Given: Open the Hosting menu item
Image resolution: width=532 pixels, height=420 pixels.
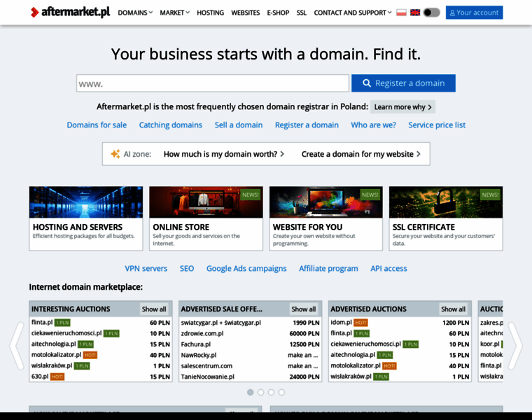Looking at the screenshot, I should pos(210,13).
